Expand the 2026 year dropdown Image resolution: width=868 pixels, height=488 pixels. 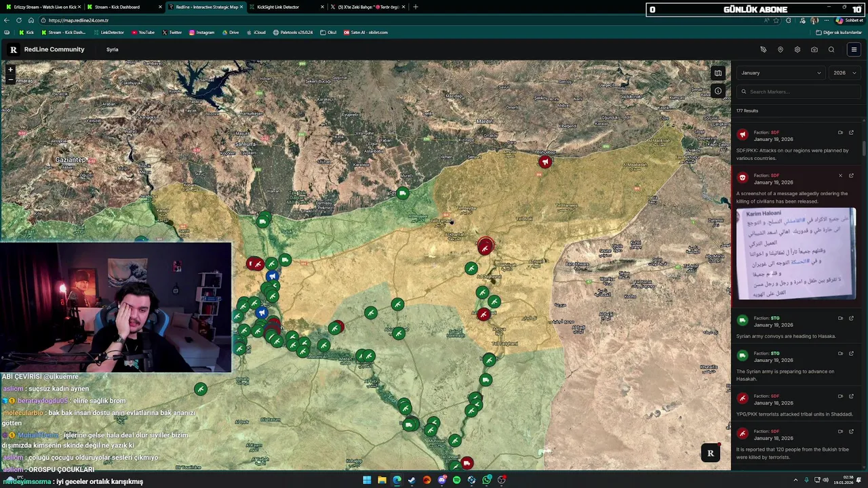click(844, 73)
